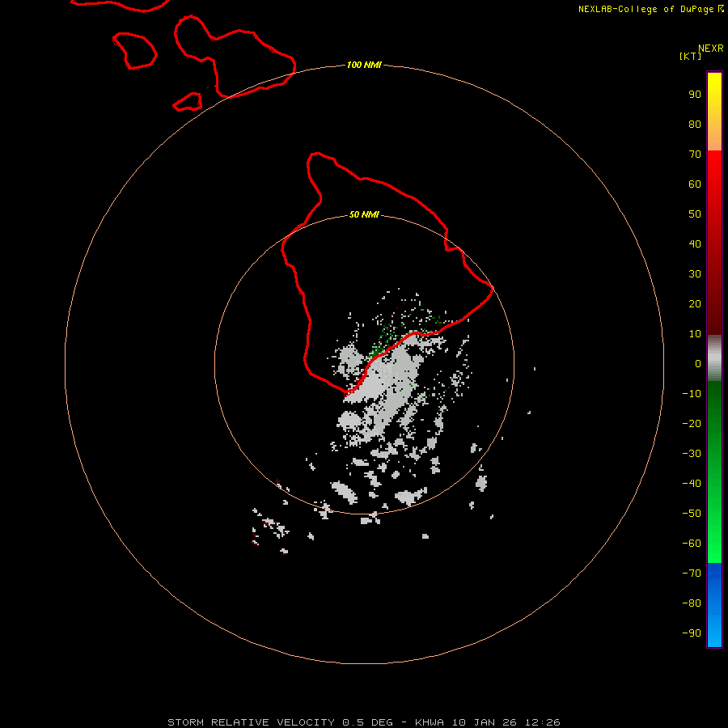Click the -10 value on the velocity scale

click(x=692, y=394)
